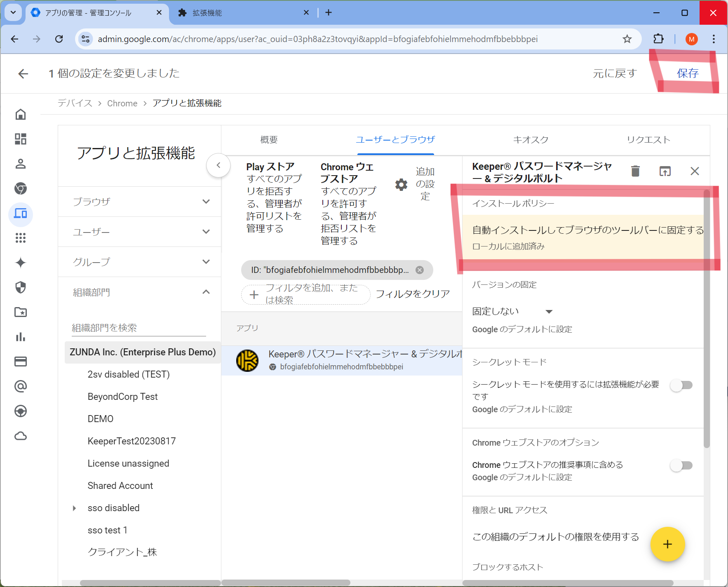Open the starred folder icon in sidebar
Screen dimensions: 728x587
tap(21, 312)
